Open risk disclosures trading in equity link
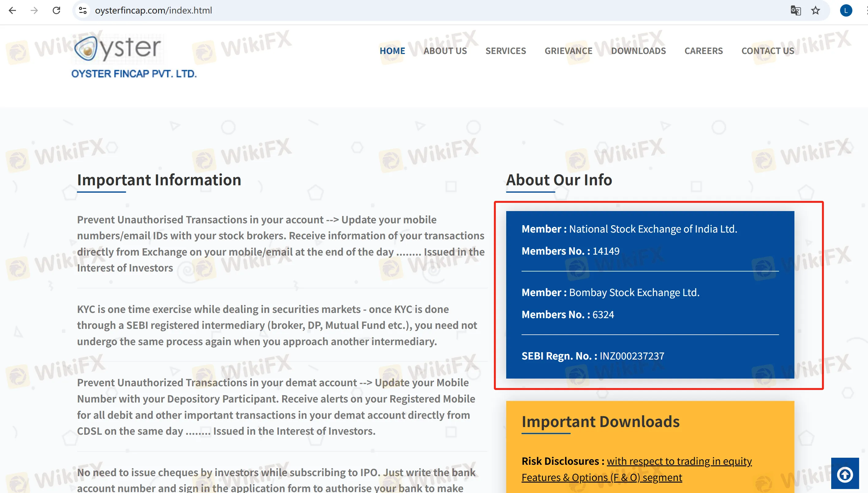The height and width of the screenshot is (493, 868). point(679,461)
